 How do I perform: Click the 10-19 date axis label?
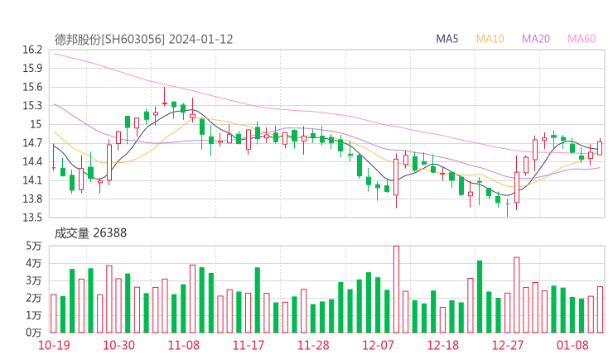54,345
